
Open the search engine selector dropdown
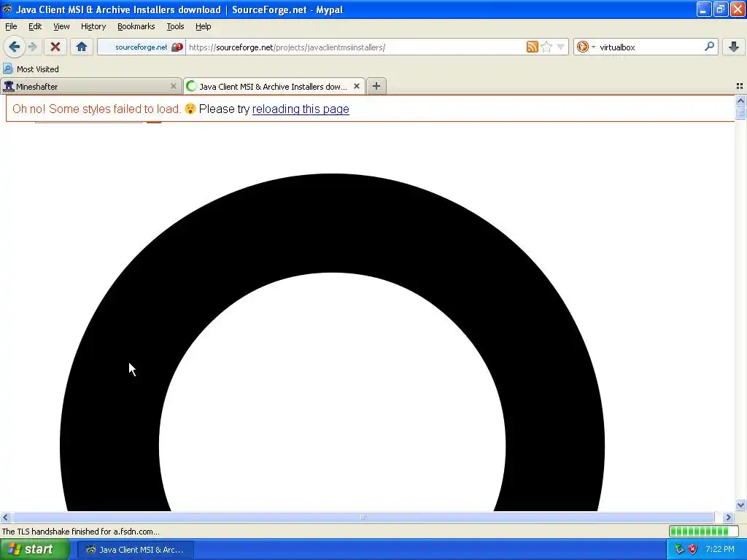point(586,47)
